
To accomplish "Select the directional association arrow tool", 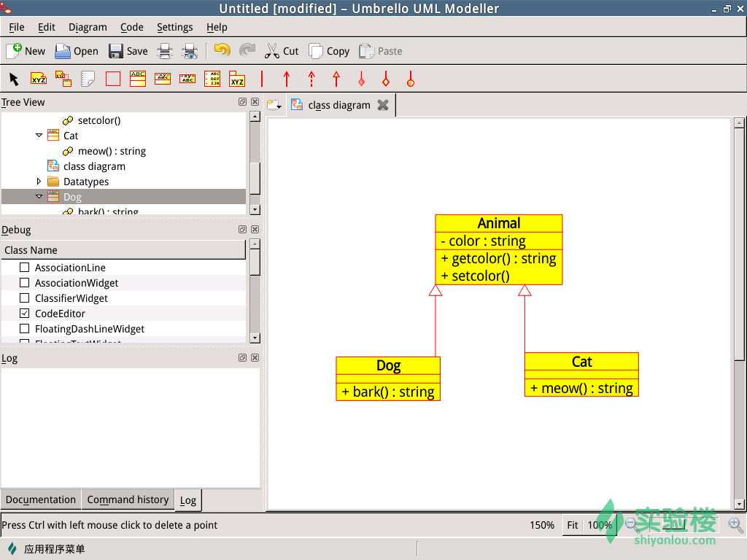I will pyautogui.click(x=286, y=79).
